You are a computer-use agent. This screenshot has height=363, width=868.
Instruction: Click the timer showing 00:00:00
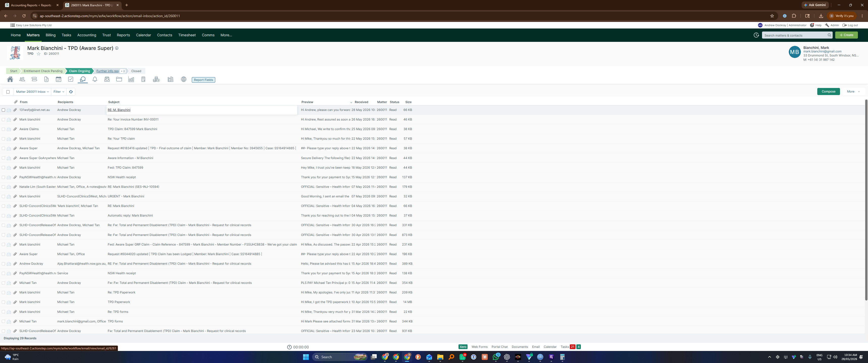[x=298, y=347]
